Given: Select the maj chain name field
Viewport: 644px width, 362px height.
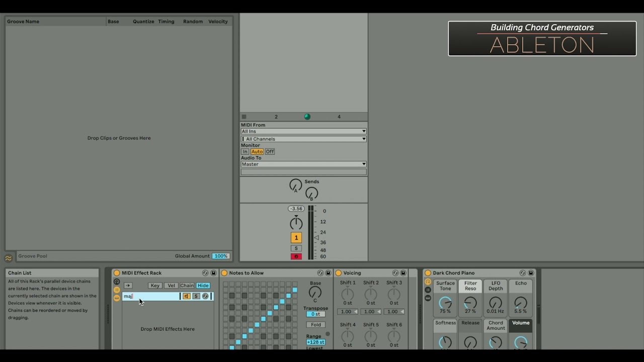Looking at the screenshot, I should (x=151, y=296).
